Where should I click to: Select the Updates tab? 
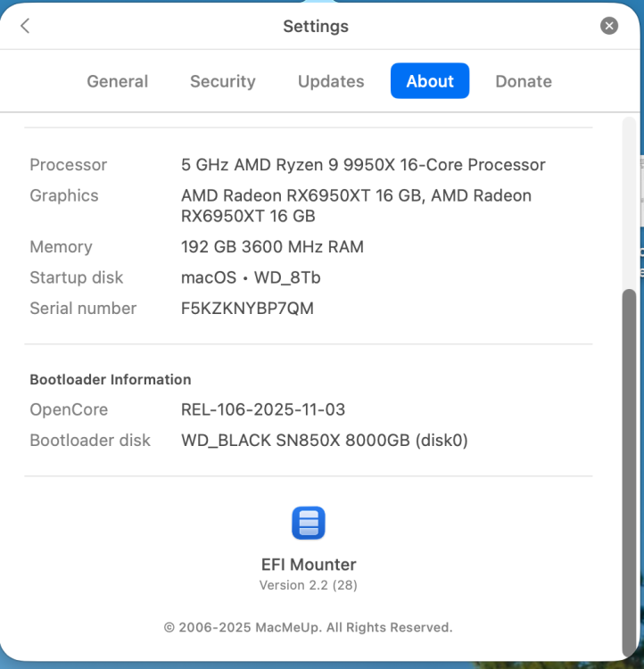coord(331,81)
